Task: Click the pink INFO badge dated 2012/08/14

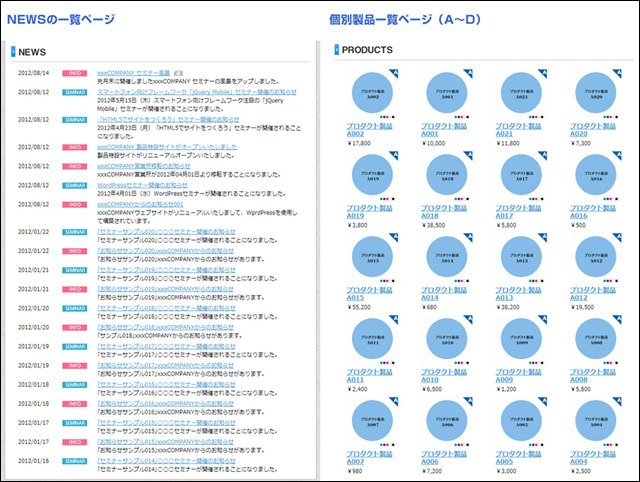Action: click(76, 73)
